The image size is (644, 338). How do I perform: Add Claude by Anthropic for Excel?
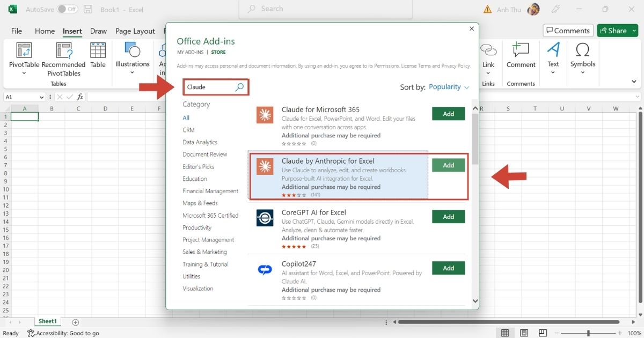[449, 165]
